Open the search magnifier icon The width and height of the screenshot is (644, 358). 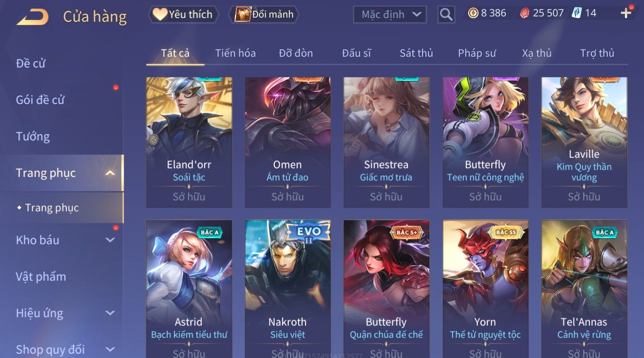[x=446, y=15]
